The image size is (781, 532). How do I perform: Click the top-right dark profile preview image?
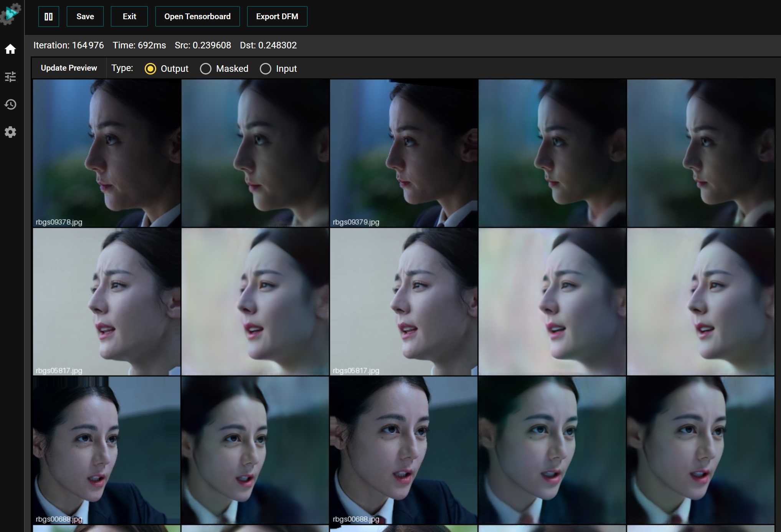(701, 153)
